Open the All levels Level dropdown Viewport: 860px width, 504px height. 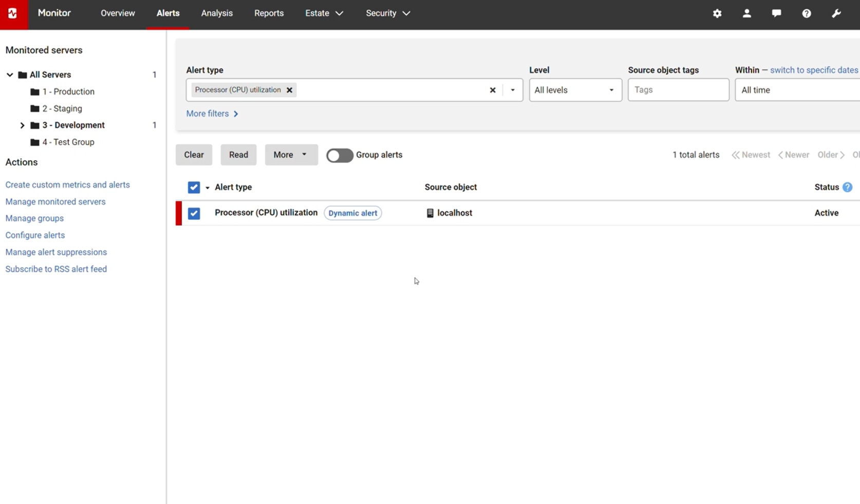click(575, 90)
